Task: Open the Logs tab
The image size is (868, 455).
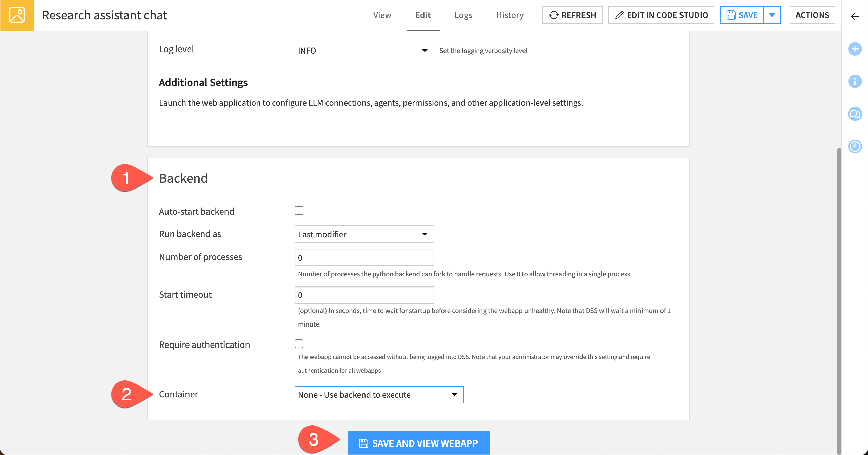Action: tap(463, 15)
